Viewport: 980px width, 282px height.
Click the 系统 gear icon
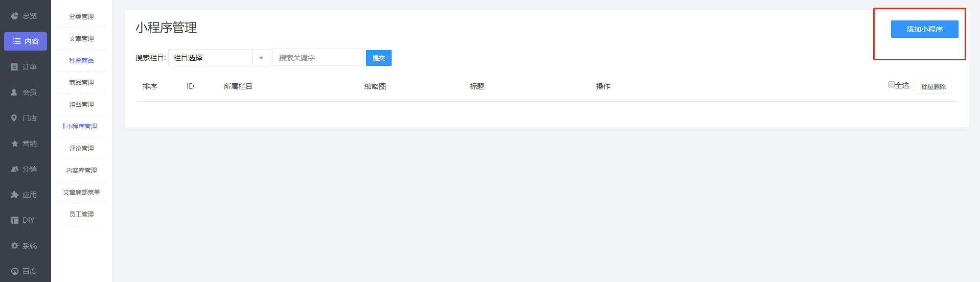(15, 246)
